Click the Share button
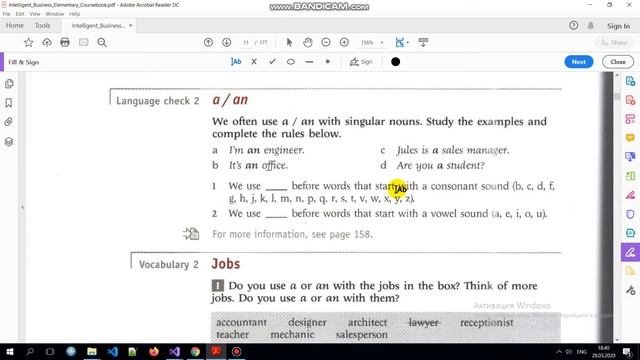The image size is (640, 360). pos(614,42)
